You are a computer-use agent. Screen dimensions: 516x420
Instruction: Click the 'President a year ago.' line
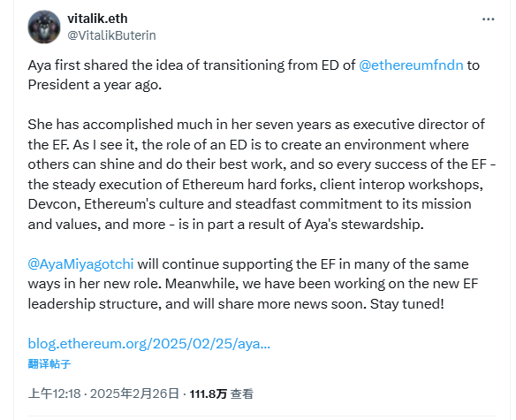[95, 85]
